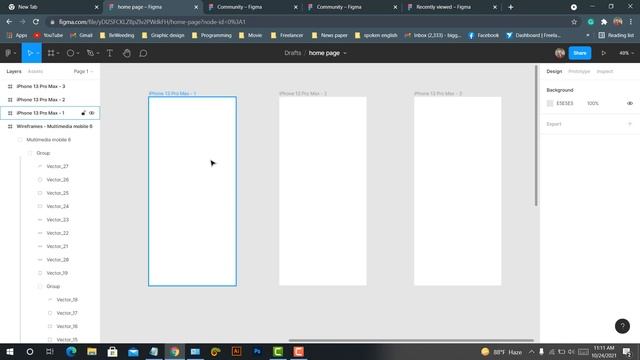
Task: Select the Hand tool
Action: tap(127, 53)
